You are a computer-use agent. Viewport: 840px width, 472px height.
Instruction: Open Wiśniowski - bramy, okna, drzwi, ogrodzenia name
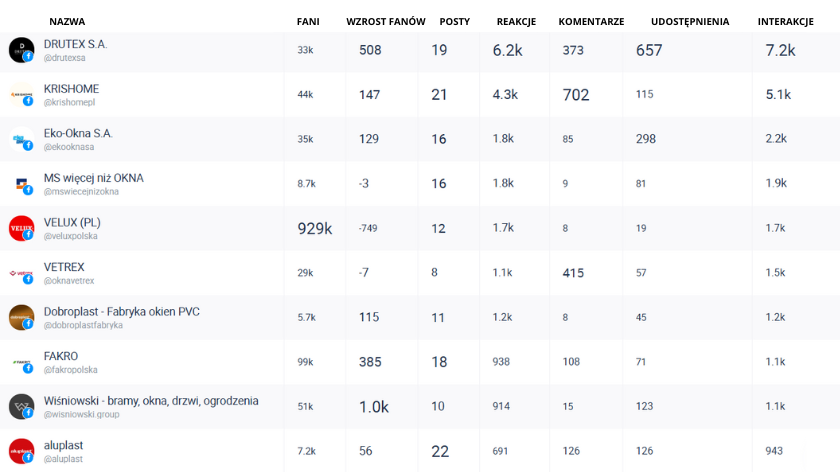151,401
